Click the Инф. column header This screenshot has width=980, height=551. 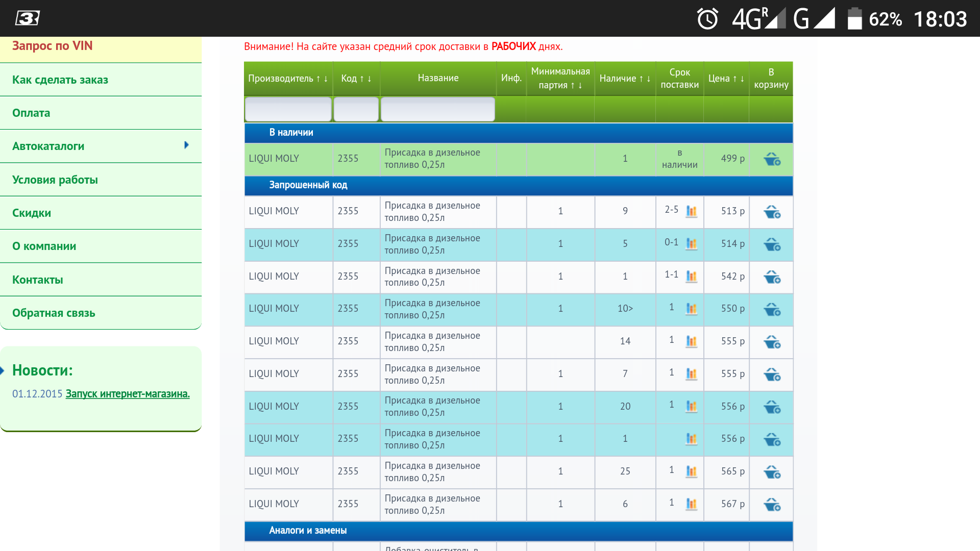click(511, 78)
